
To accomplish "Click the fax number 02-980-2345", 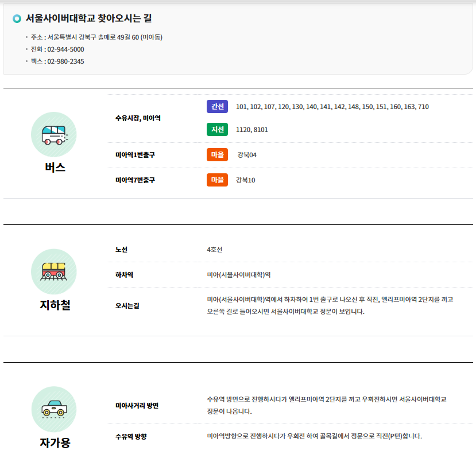I will point(66,61).
